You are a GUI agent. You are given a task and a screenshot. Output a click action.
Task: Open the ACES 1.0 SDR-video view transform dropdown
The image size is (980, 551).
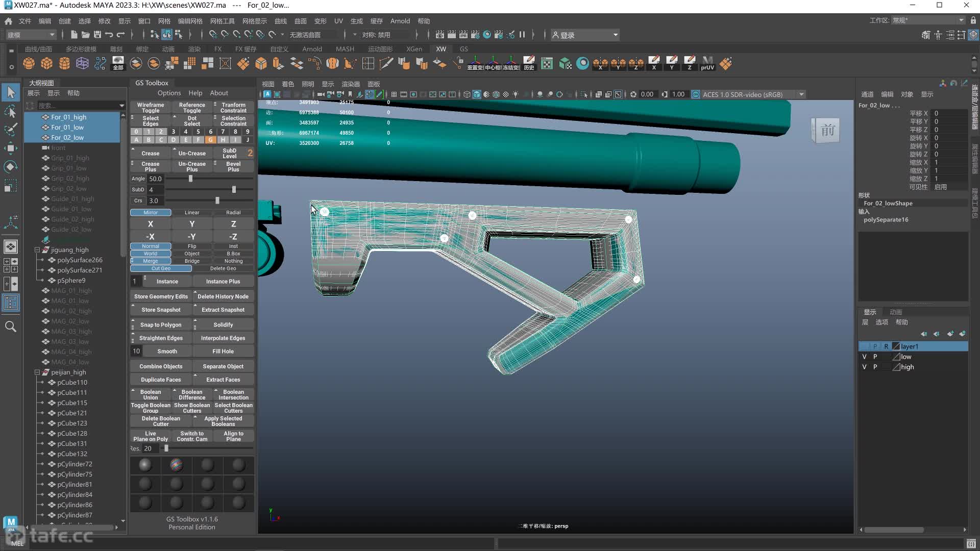(753, 94)
